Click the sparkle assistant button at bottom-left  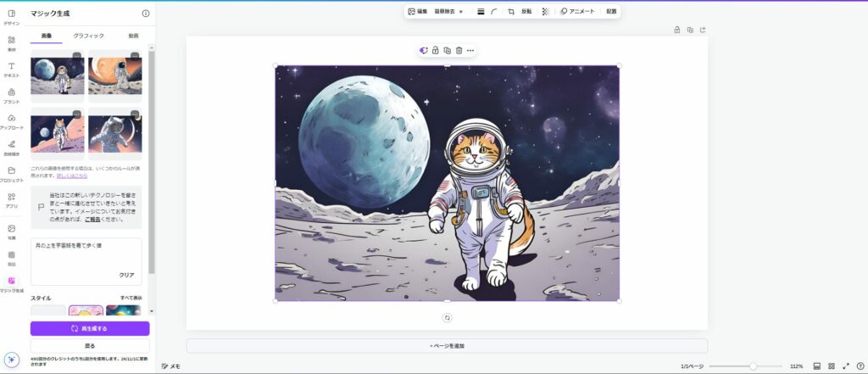click(12, 359)
